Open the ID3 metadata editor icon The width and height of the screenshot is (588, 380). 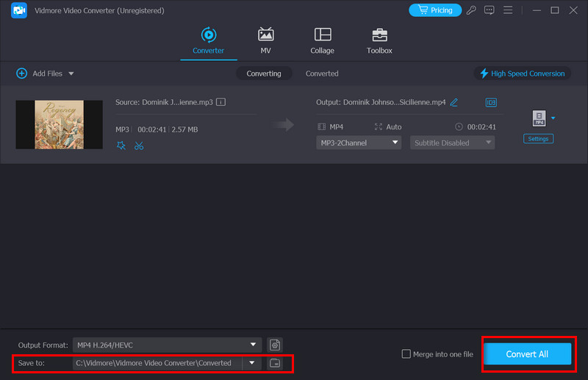click(491, 102)
